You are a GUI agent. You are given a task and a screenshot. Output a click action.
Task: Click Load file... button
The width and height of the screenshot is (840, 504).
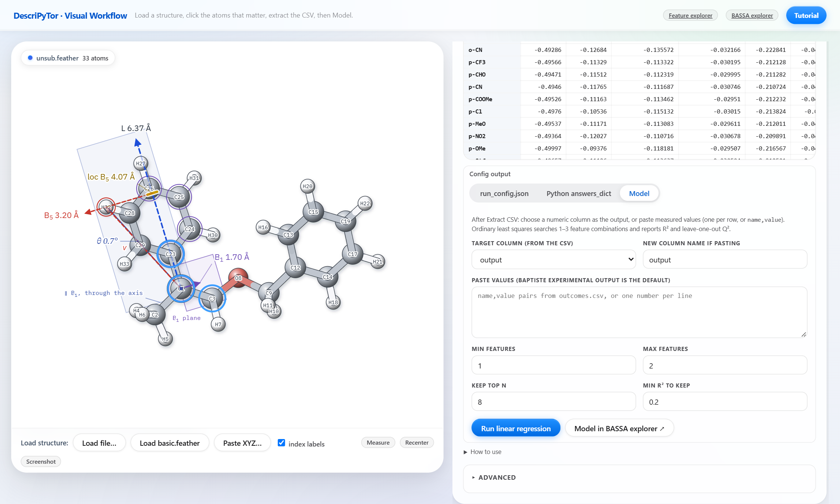tap(99, 443)
